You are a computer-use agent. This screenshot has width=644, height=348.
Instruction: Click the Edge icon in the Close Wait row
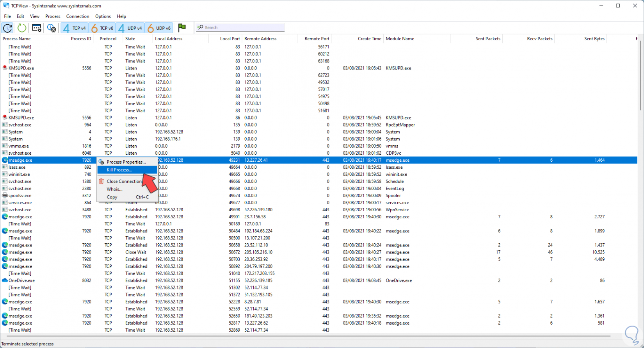(x=5, y=252)
